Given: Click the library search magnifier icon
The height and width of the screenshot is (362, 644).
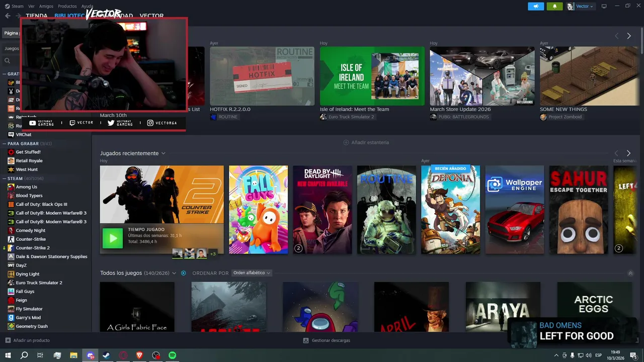Looking at the screenshot, I should pos(8,60).
